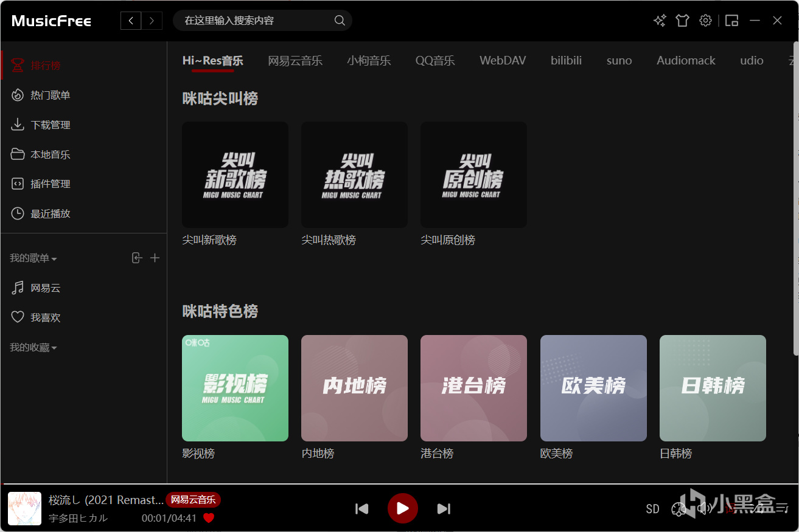Open the 港台榜 chart cover
This screenshot has width=799, height=532.
pos(473,388)
